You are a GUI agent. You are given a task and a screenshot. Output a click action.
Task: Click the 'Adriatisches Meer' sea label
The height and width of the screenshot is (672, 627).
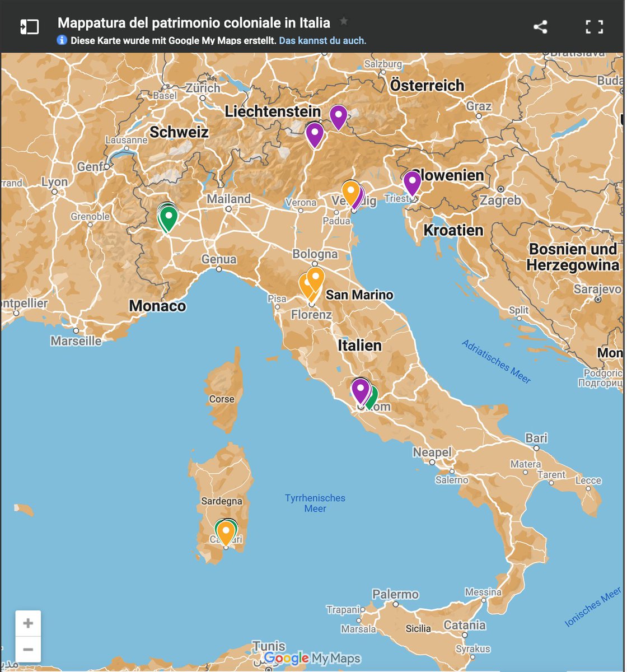(x=497, y=361)
